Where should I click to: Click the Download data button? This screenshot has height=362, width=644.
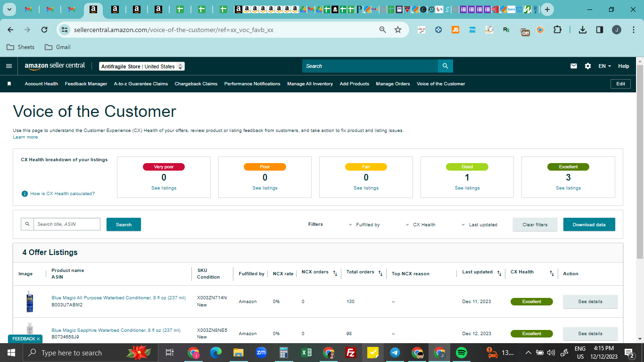(589, 224)
